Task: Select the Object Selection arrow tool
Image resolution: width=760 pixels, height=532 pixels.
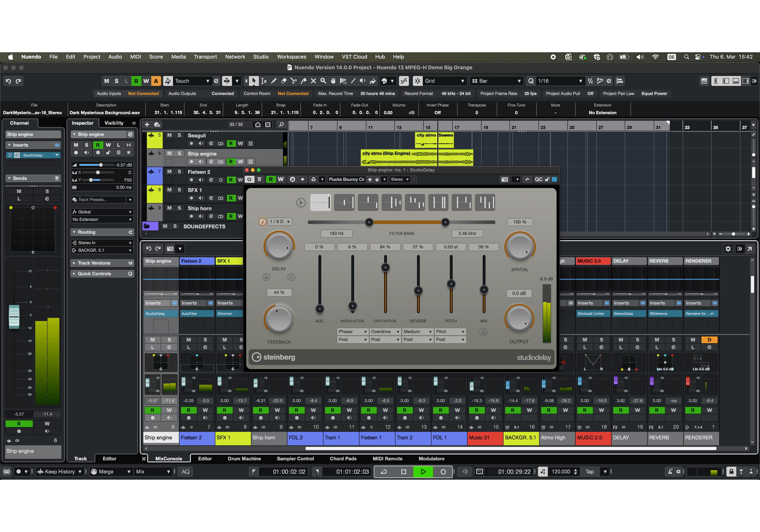Action: point(254,81)
